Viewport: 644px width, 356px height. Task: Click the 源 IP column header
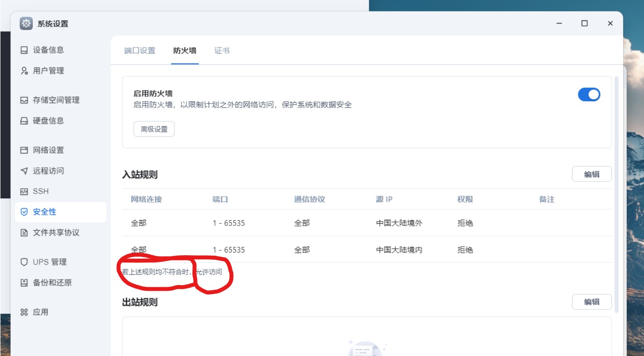click(x=384, y=199)
